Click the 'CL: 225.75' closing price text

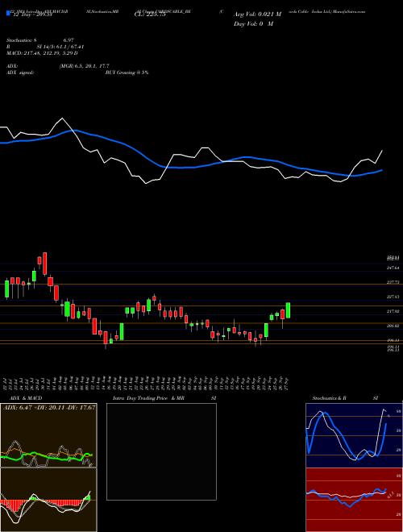(149, 15)
